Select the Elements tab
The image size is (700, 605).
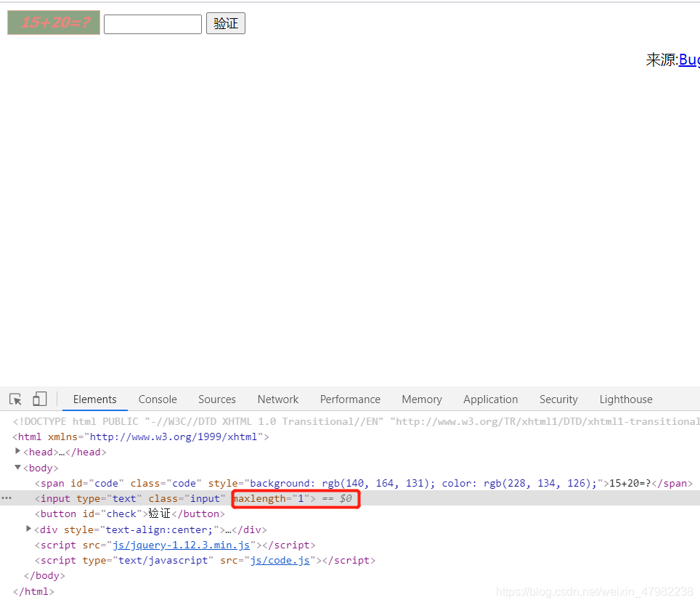click(x=94, y=399)
